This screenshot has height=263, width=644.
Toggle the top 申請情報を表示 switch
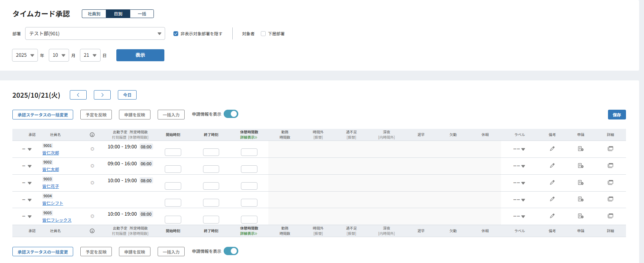pos(231,114)
